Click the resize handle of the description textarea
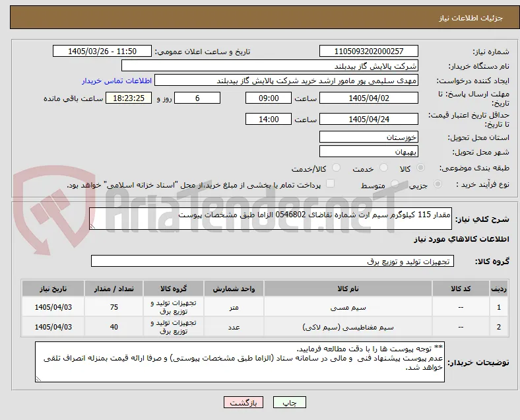 click(x=92, y=227)
